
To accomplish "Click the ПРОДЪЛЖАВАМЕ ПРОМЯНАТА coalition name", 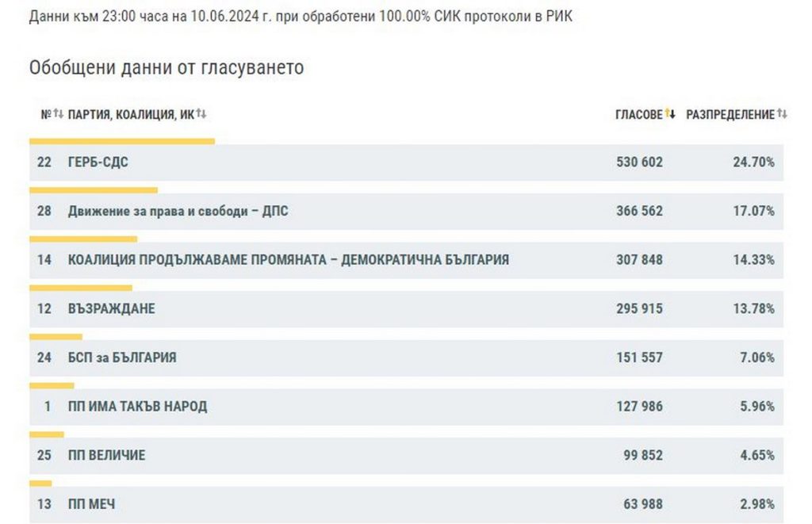I will coord(289,260).
